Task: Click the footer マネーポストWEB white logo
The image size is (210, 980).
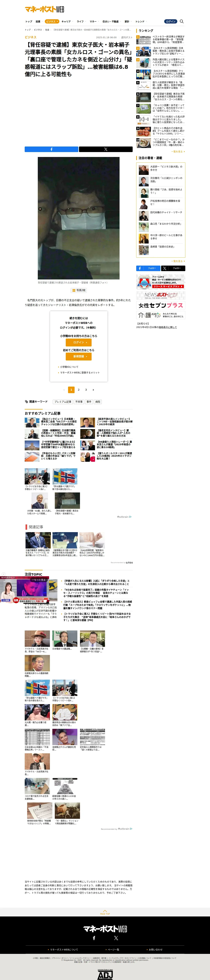Action: 105,929
